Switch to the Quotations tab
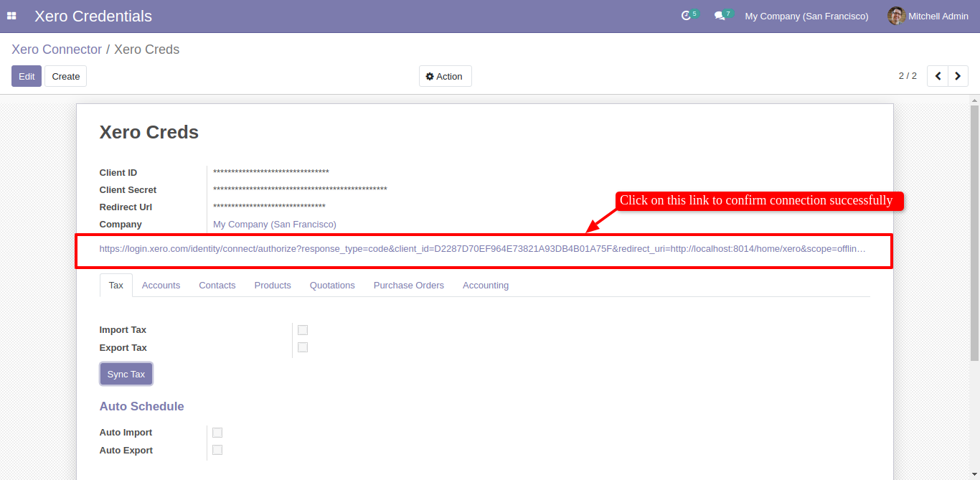 332,285
